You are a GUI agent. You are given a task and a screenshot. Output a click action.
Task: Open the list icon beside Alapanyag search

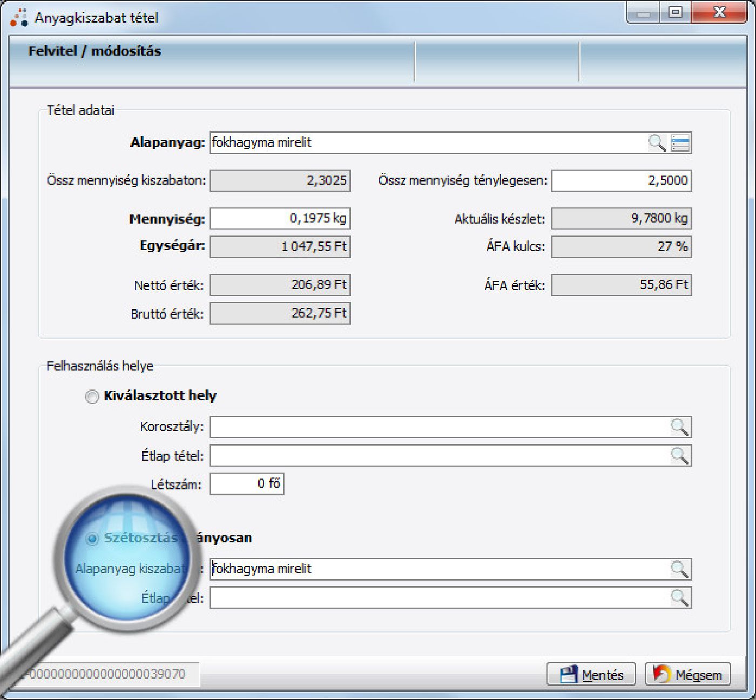point(680,143)
